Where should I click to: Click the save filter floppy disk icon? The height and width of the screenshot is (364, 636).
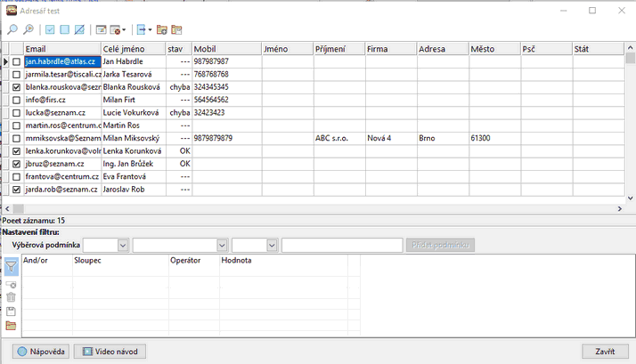(12, 311)
